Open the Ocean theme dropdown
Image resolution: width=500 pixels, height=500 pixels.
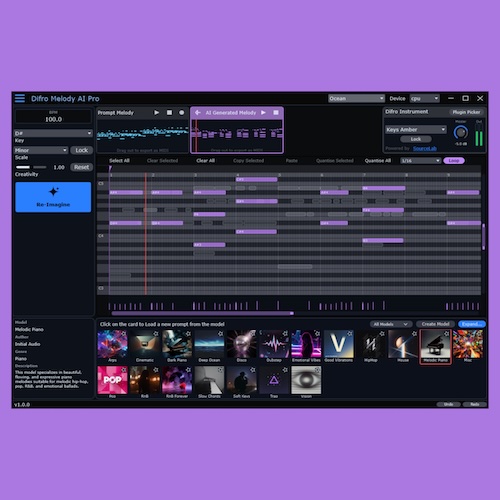[356, 98]
